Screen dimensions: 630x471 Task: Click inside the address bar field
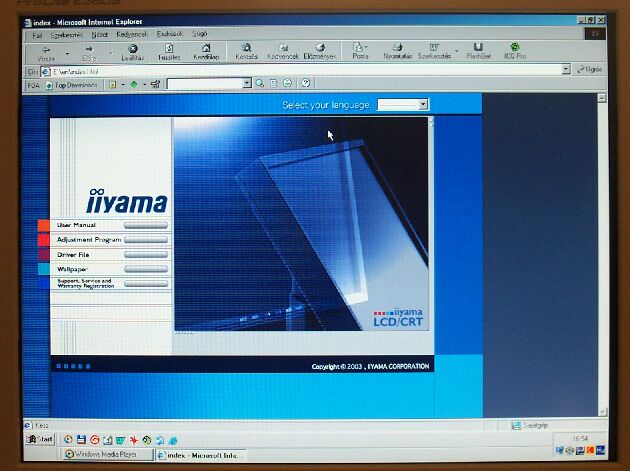coord(301,71)
